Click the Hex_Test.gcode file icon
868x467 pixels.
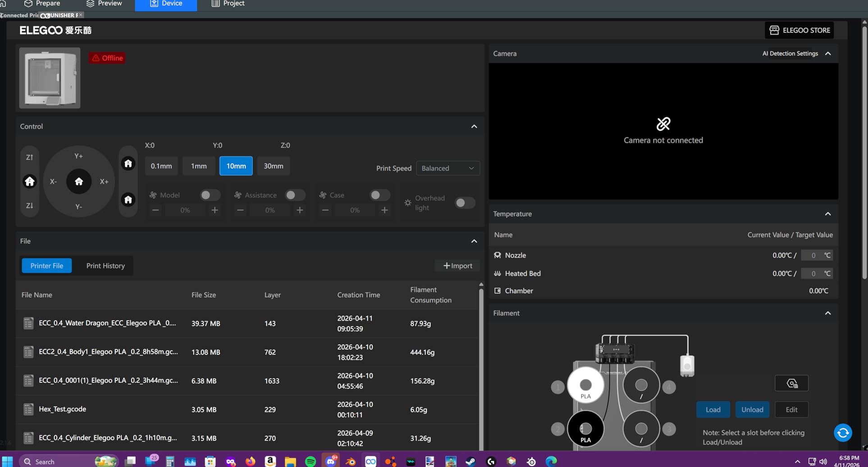pyautogui.click(x=28, y=409)
